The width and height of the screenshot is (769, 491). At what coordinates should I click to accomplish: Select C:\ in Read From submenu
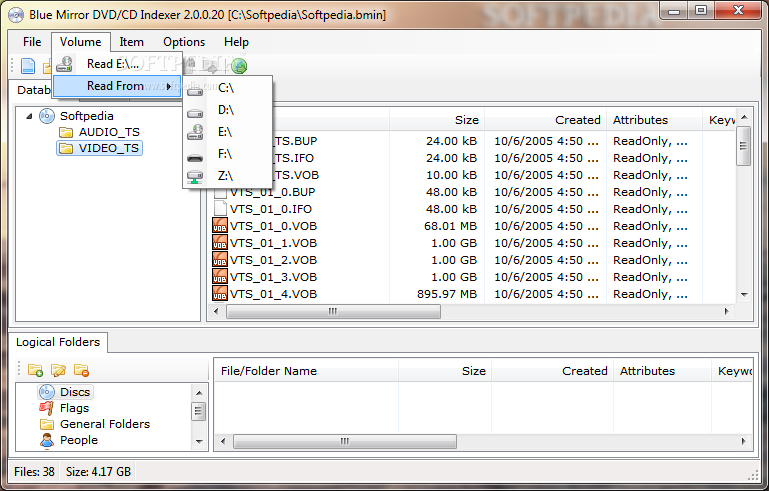point(228,88)
